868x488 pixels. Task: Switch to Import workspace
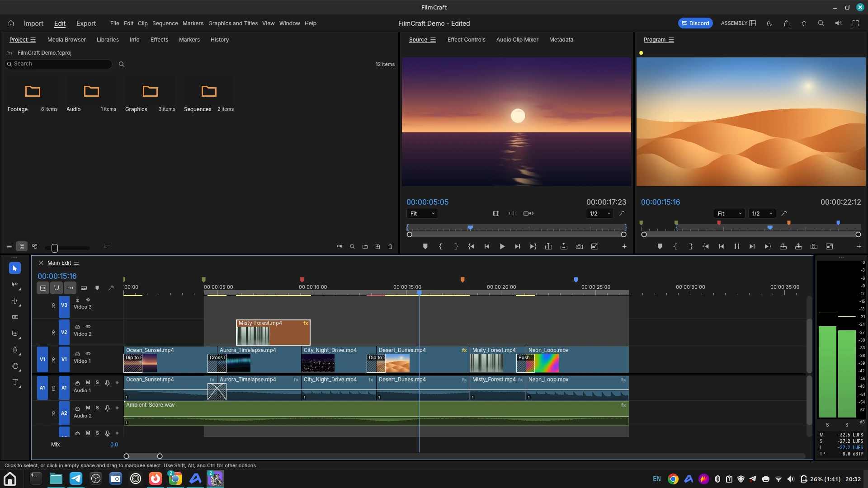click(x=33, y=23)
